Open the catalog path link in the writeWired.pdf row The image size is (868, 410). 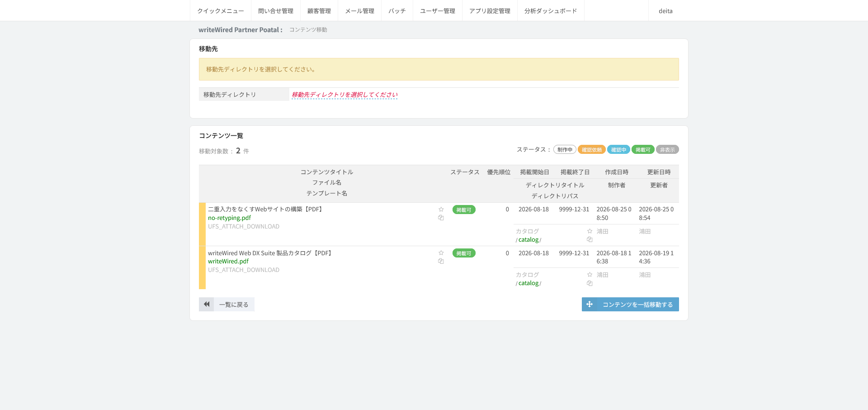pos(528,283)
